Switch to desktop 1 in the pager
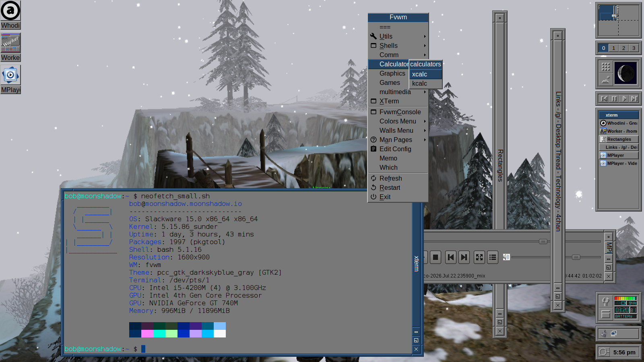Viewport: 644px width, 362px height. [613, 48]
